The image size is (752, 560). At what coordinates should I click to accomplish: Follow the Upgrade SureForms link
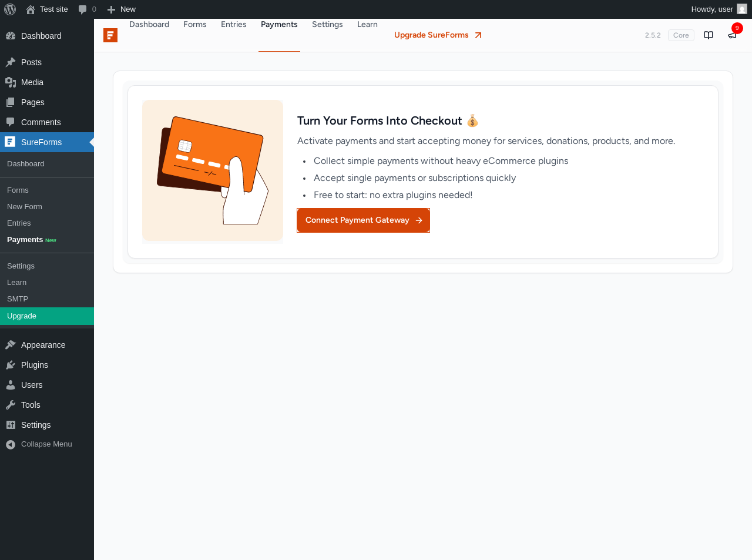(438, 35)
